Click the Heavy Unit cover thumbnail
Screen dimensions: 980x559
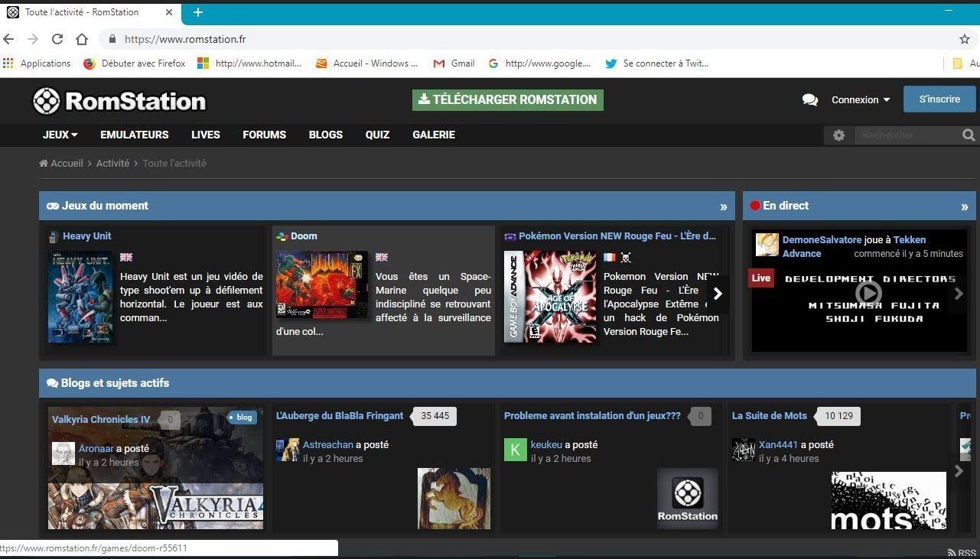[x=80, y=297]
